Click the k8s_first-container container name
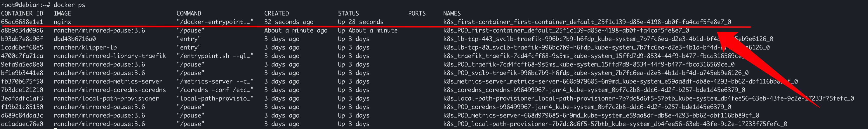868x129 pixels. (587, 22)
